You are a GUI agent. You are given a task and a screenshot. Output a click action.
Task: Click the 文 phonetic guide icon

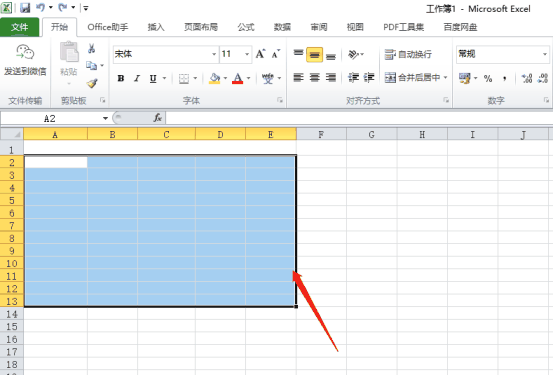pos(268,78)
